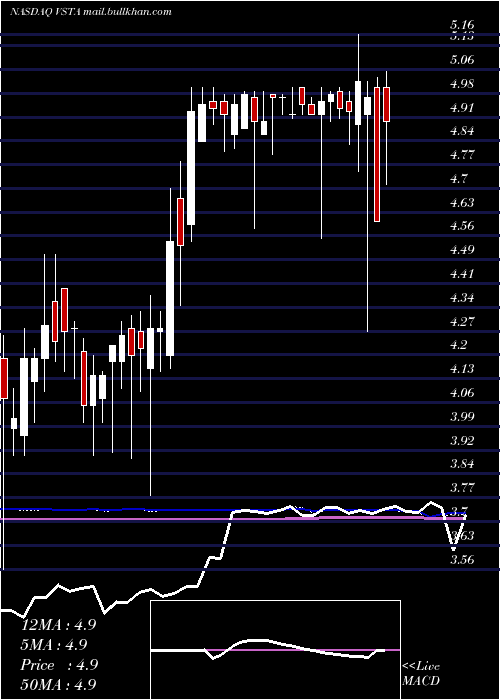Click the 4.7 price axis label
This screenshot has width=500, height=700.
click(x=459, y=179)
